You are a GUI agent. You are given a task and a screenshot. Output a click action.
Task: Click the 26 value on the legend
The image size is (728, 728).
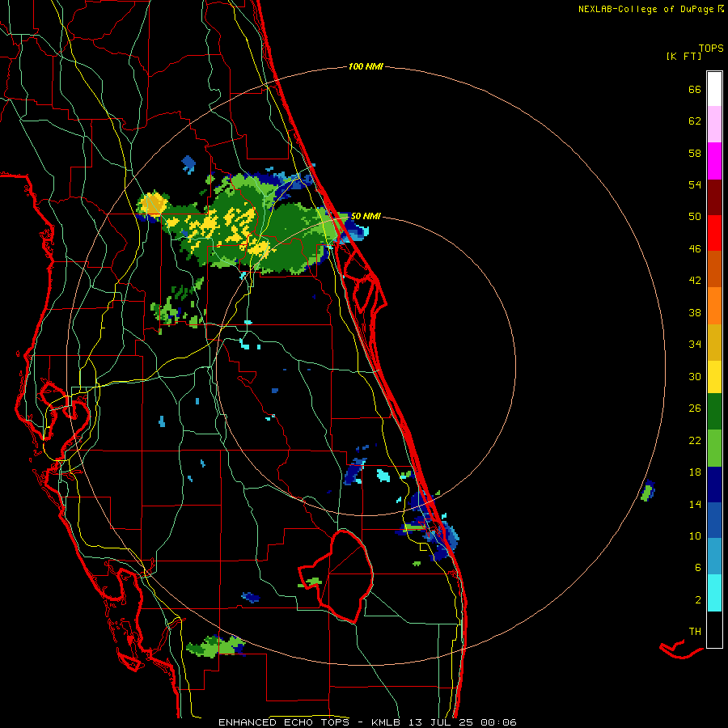pyautogui.click(x=695, y=408)
